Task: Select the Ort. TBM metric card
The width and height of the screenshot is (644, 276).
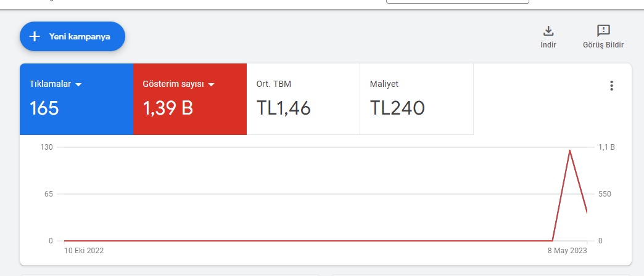Action: (x=303, y=99)
